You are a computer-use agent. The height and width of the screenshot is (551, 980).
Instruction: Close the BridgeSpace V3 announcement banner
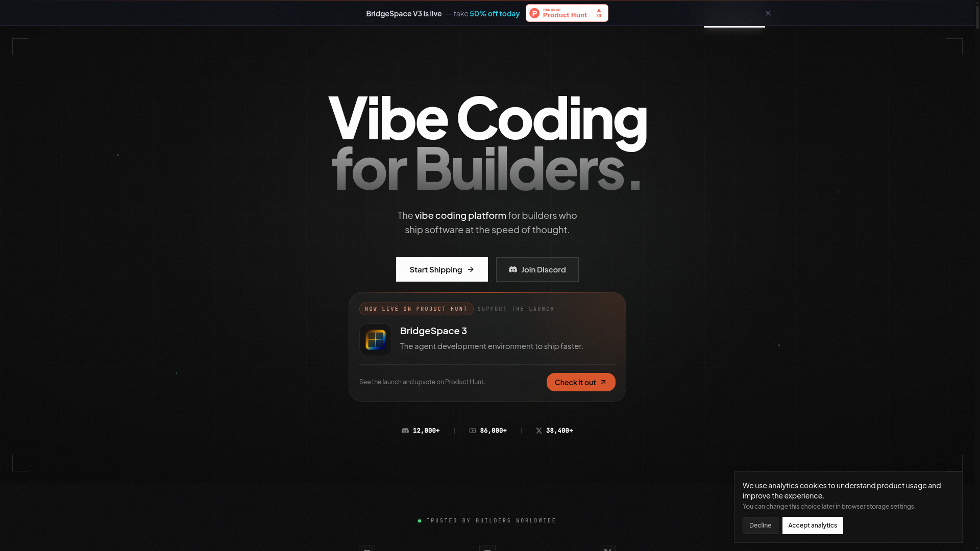[768, 13]
